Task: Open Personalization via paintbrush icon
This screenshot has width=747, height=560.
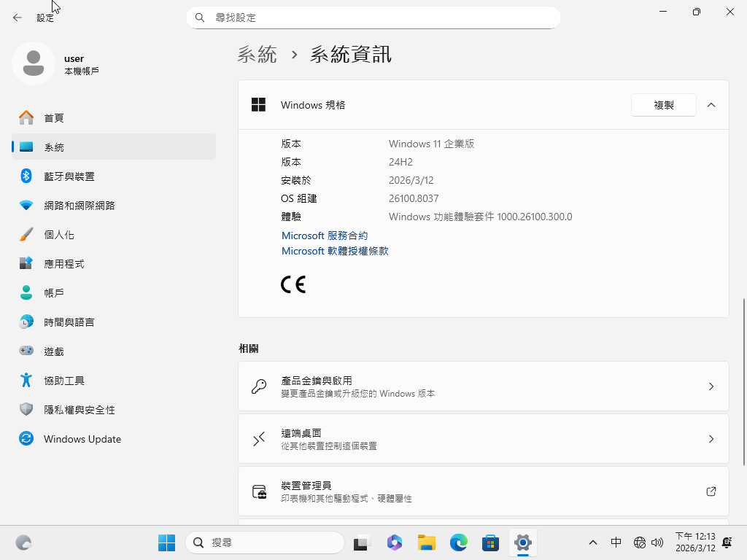Action: point(26,234)
